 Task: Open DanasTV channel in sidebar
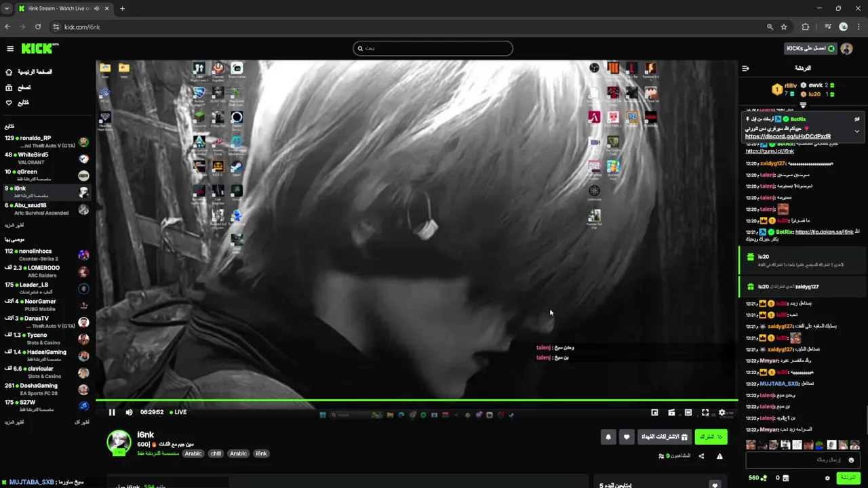point(46,322)
